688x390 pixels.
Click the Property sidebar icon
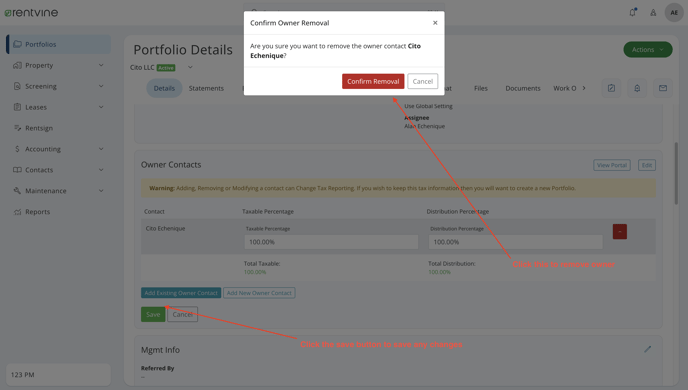point(18,65)
